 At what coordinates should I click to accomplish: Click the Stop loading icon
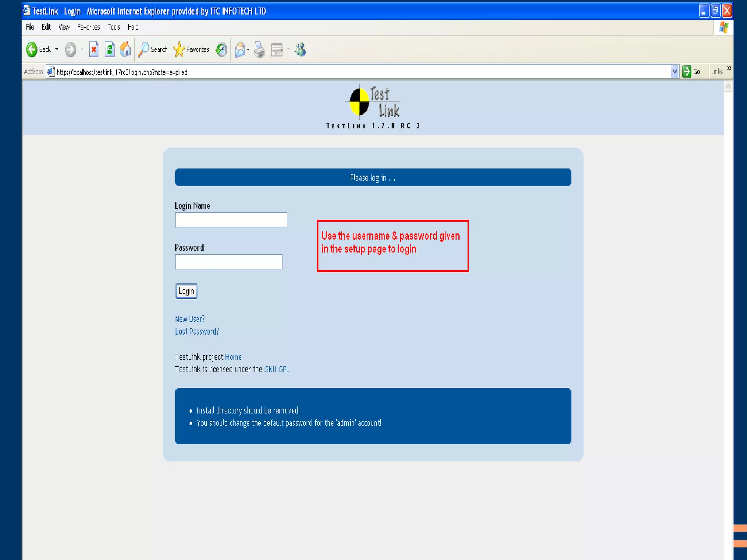point(94,50)
